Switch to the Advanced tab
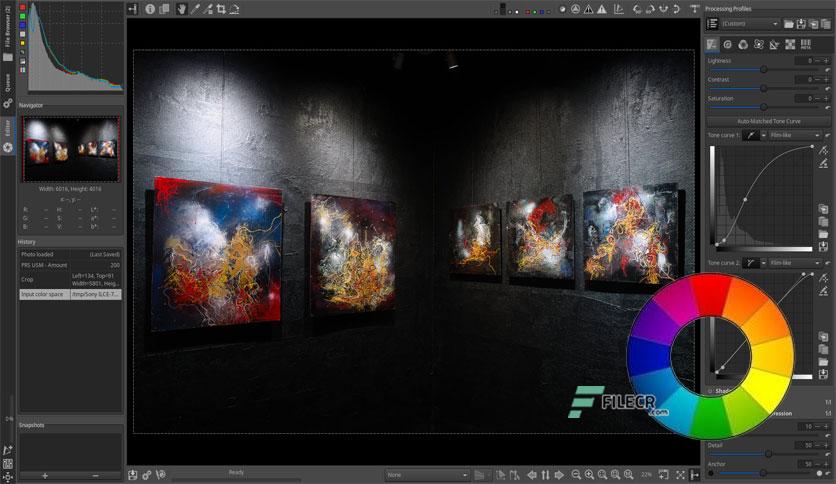This screenshot has width=836, height=484. point(759,45)
